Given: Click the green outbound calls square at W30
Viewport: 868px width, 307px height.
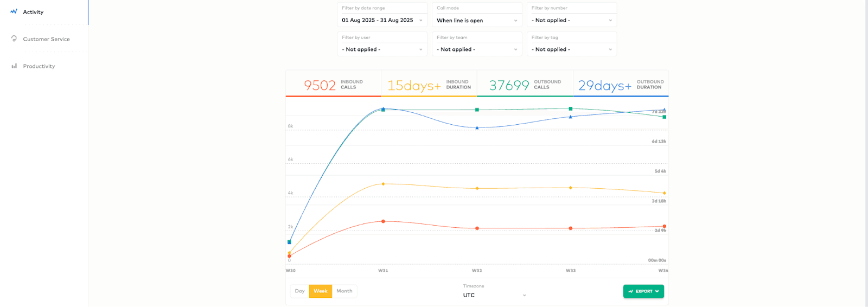Looking at the screenshot, I should pos(289,242).
